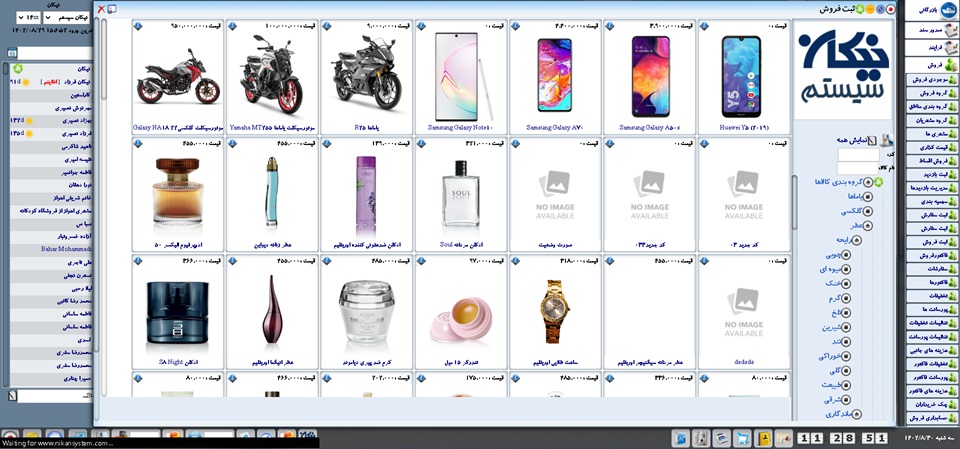
Task: Click the small edit icon at bottom-left panel
Action: click(x=12, y=395)
